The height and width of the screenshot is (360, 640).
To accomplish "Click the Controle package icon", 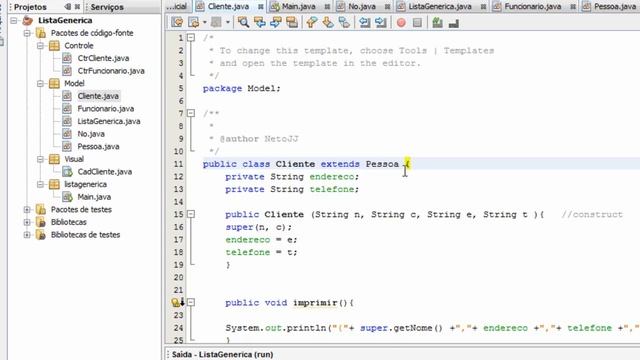I will [54, 45].
